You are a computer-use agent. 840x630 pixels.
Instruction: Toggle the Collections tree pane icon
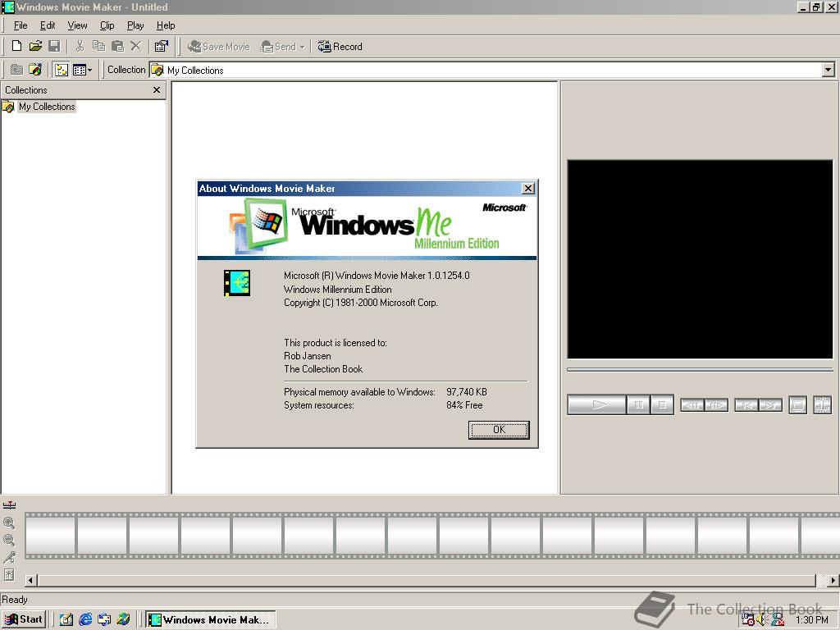tap(62, 70)
